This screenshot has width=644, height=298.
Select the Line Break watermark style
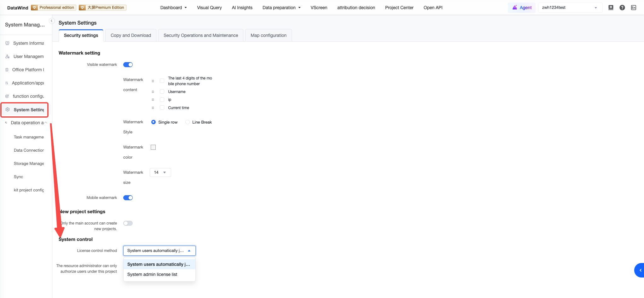188,122
